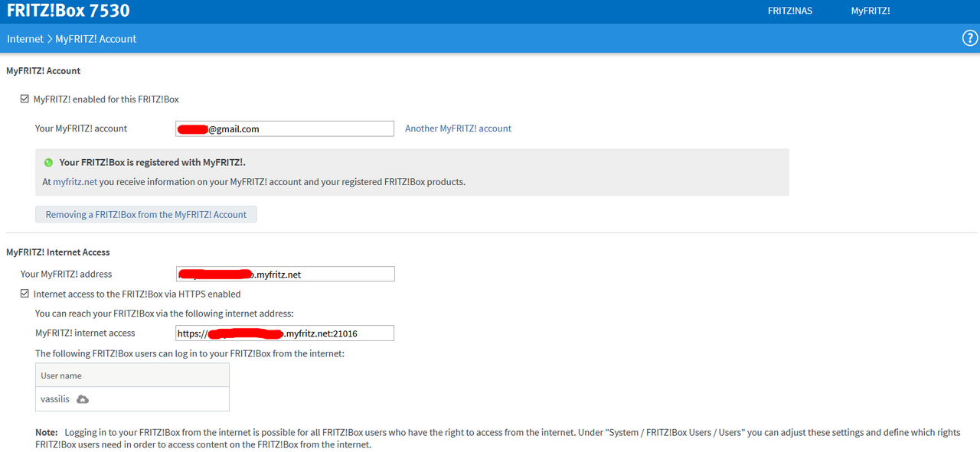
Task: Open FRITZ!NAS from the top bar
Action: 790,11
